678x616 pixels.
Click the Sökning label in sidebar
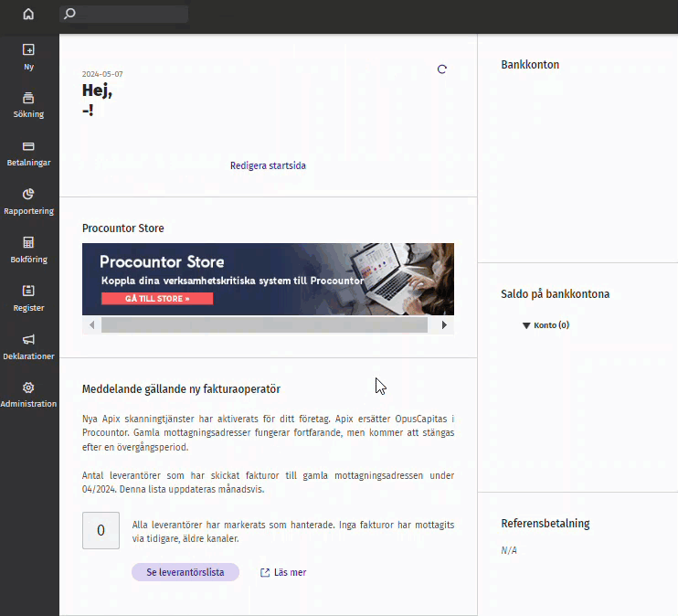[28, 114]
